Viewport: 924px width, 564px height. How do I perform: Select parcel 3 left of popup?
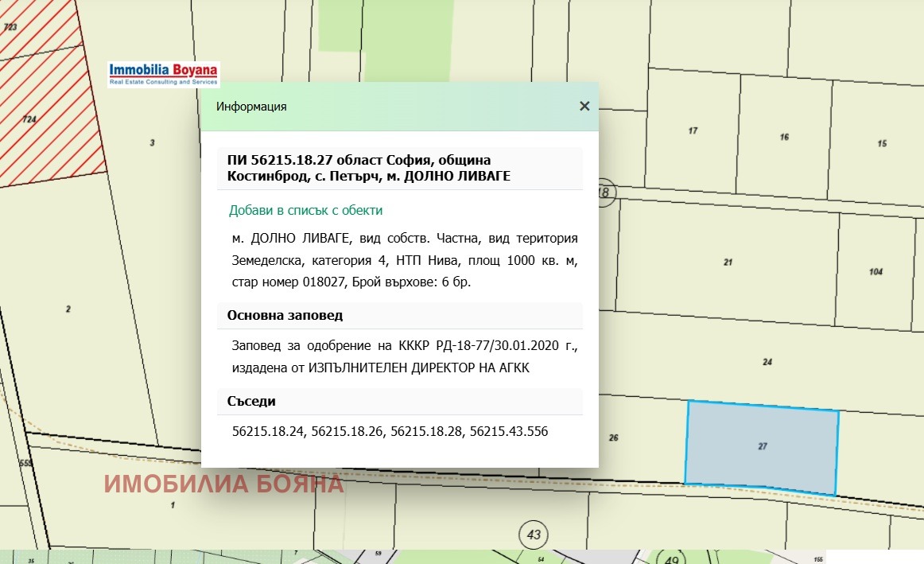pyautogui.click(x=152, y=143)
